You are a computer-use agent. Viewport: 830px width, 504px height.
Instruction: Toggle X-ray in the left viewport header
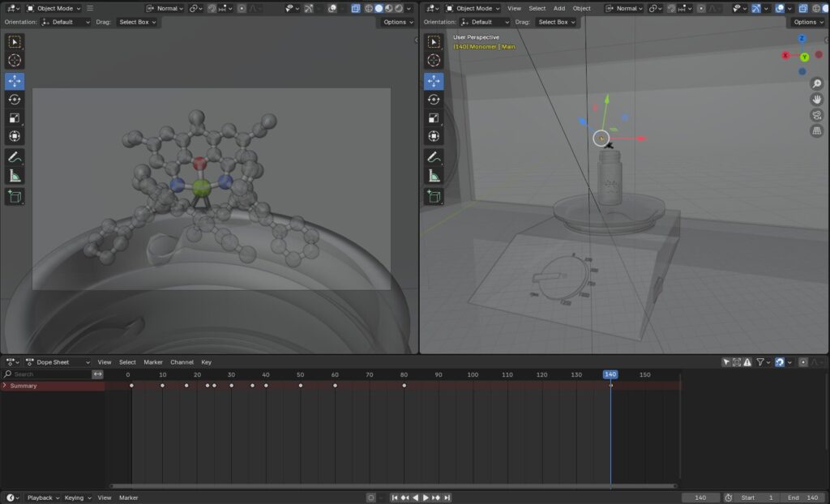(356, 8)
